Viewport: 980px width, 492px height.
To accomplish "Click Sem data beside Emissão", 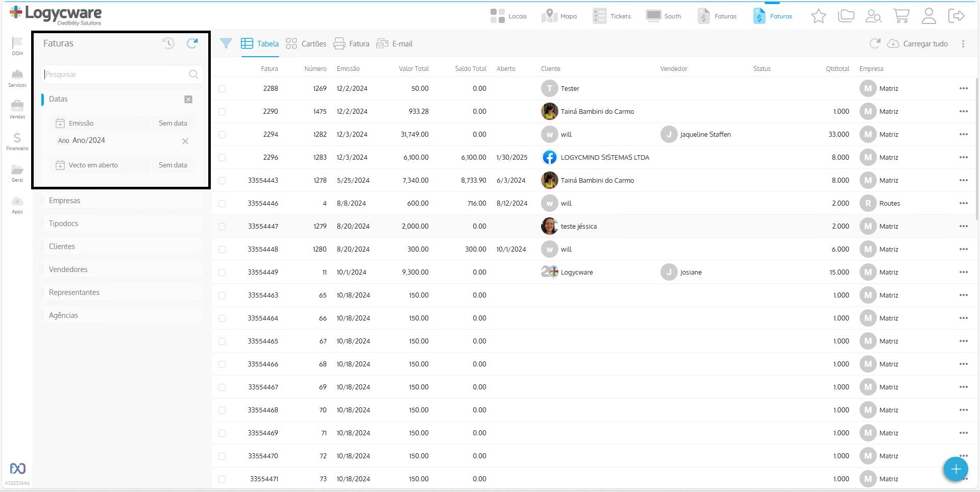I will click(173, 124).
